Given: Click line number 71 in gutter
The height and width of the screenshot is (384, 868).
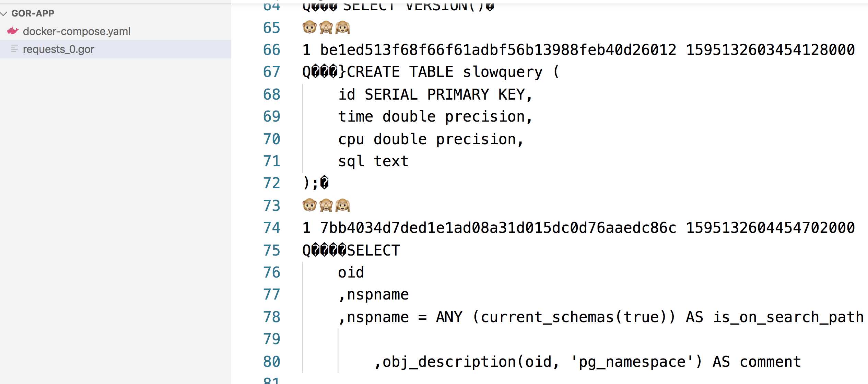Looking at the screenshot, I should click(x=271, y=161).
